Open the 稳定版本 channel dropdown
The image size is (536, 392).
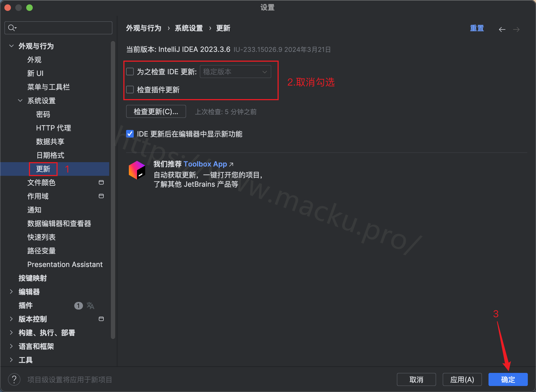[x=236, y=72]
